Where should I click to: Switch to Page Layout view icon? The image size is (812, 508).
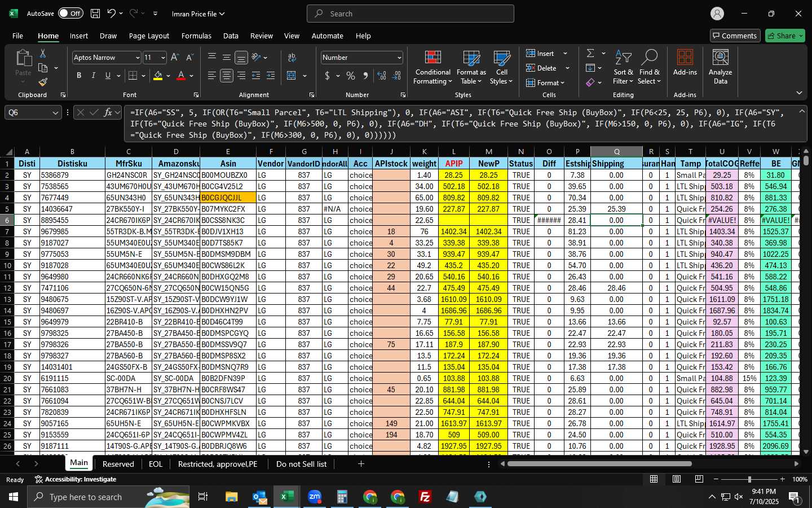tap(677, 479)
